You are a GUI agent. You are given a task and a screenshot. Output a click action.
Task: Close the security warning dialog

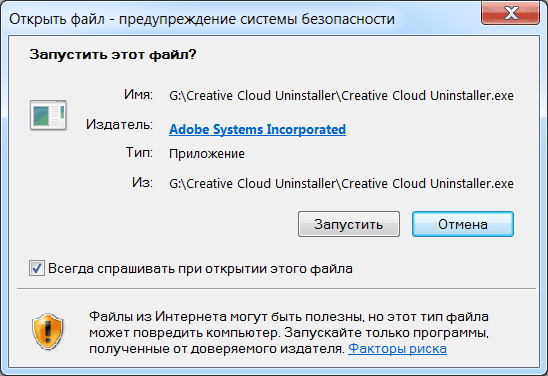tap(511, 13)
